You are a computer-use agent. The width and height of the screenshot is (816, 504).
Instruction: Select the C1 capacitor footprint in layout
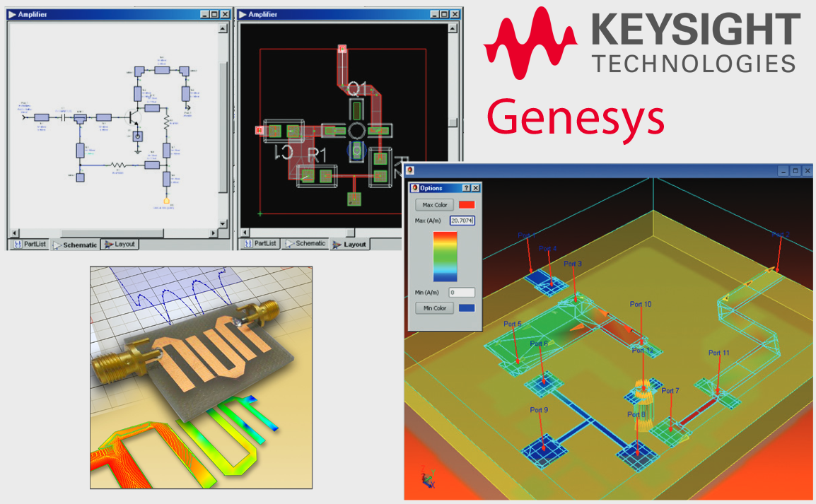pos(284,131)
